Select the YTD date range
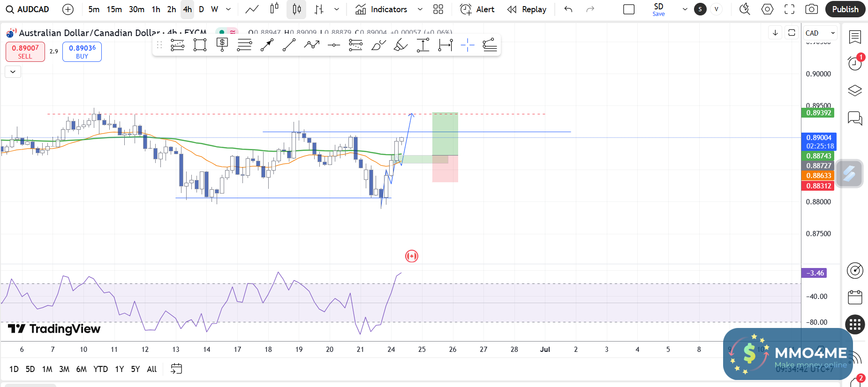The height and width of the screenshot is (387, 868). pos(100,369)
